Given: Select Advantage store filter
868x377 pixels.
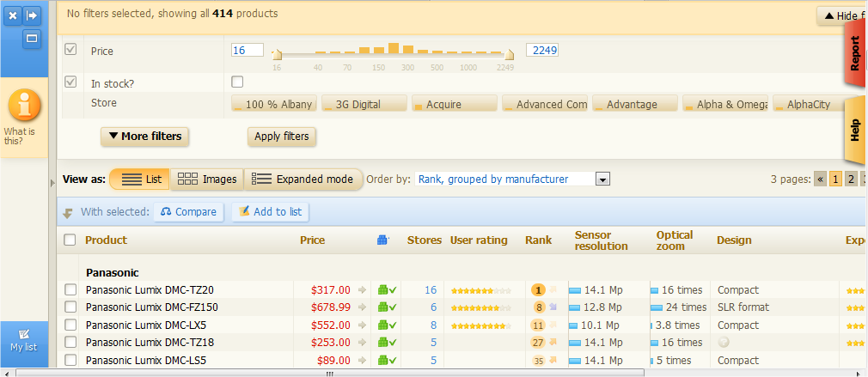Looking at the screenshot, I should click(x=635, y=103).
